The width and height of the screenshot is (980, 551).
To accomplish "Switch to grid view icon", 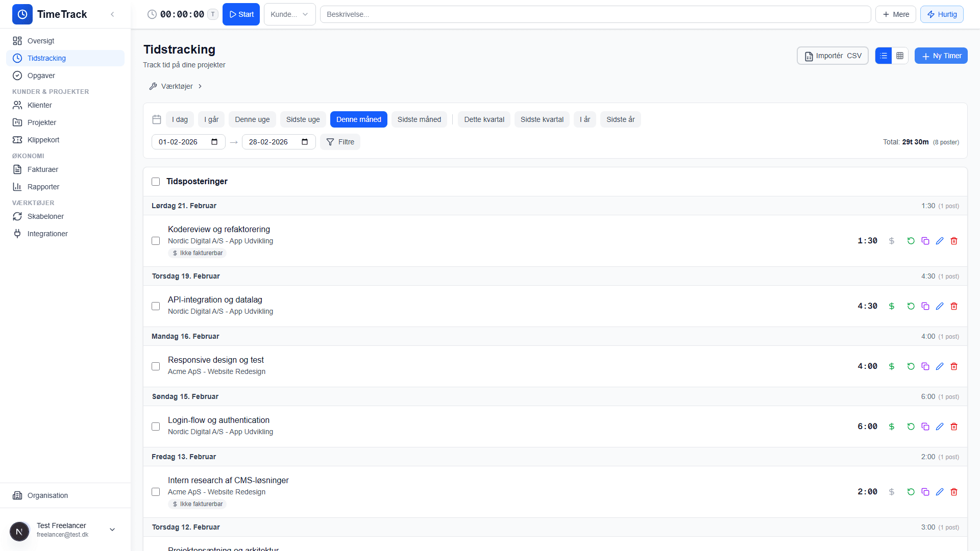I will click(900, 56).
